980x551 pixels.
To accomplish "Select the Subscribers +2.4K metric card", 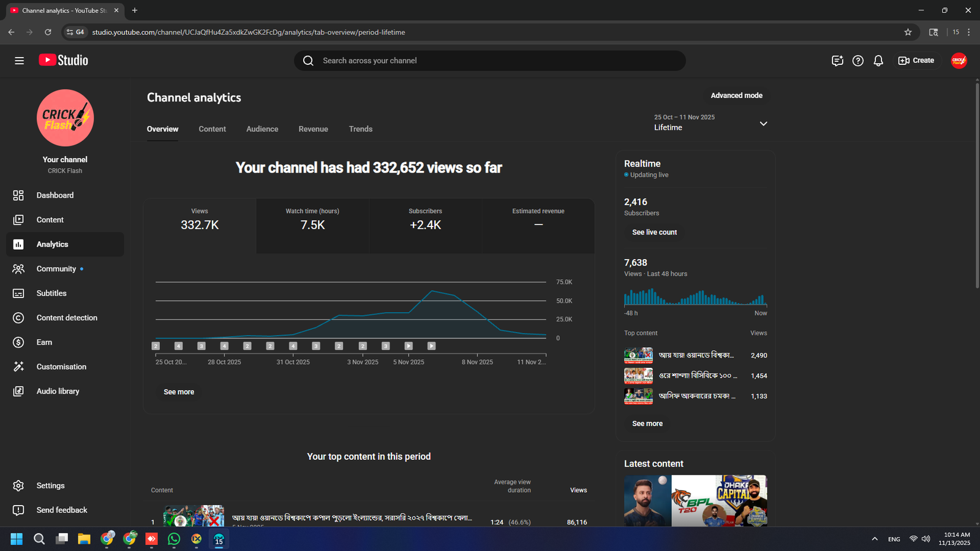I will pos(425,225).
